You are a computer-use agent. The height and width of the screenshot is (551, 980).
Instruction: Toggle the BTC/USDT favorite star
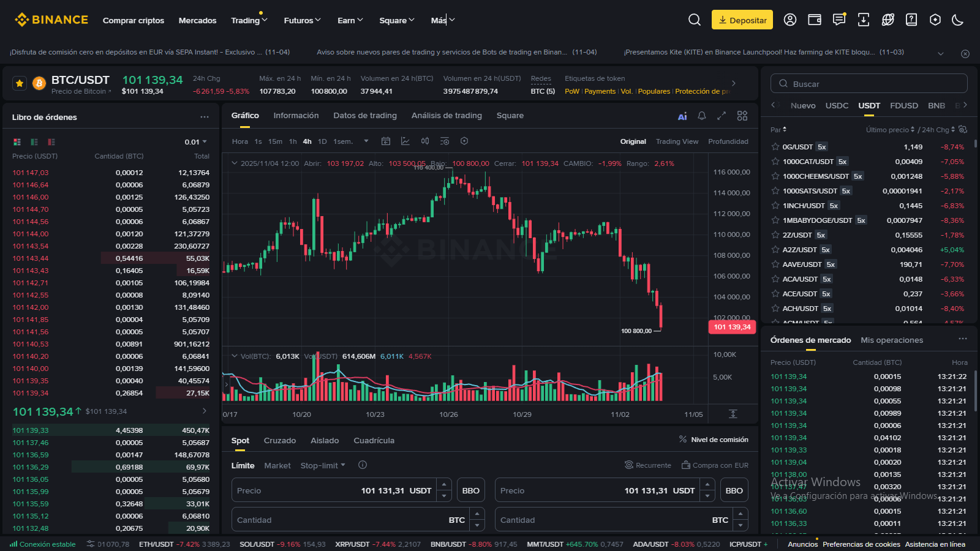point(20,83)
